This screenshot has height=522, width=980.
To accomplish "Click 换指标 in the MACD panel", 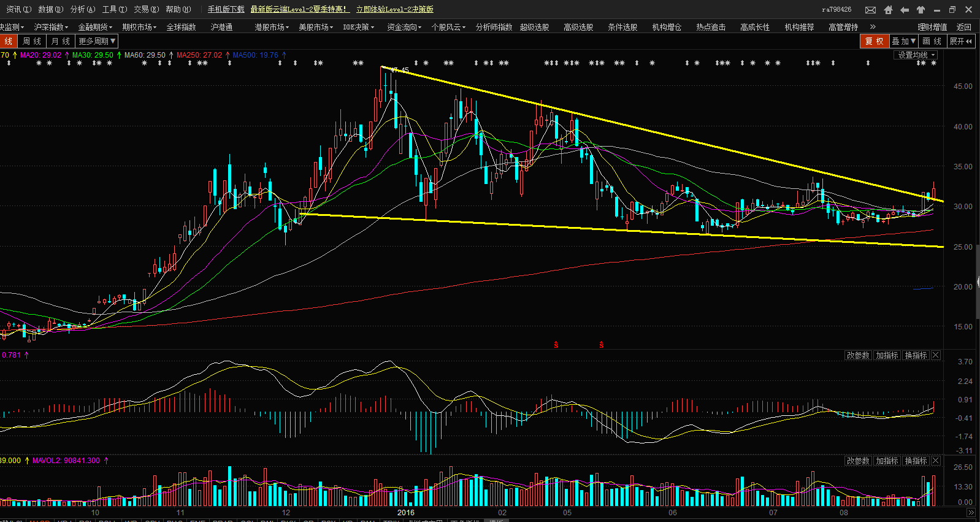I will (x=916, y=355).
